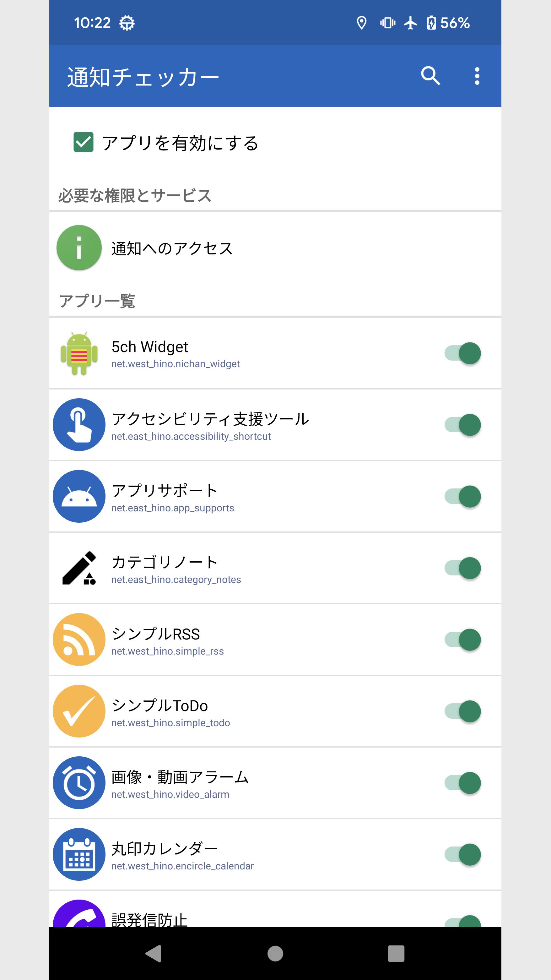Disable the 丸印カレンダー toggle
551x980 pixels.
tap(462, 854)
